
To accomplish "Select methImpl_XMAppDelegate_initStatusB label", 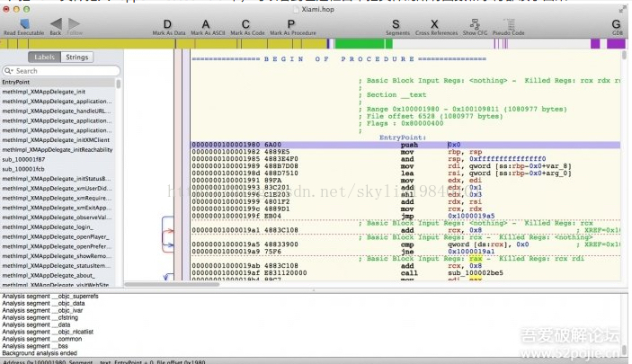I will click(x=58, y=179).
